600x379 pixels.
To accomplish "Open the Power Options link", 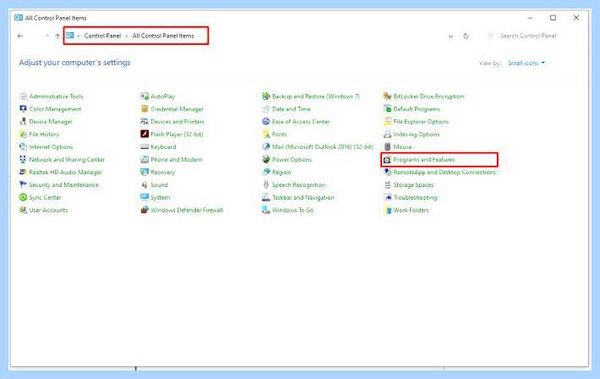I will (292, 159).
